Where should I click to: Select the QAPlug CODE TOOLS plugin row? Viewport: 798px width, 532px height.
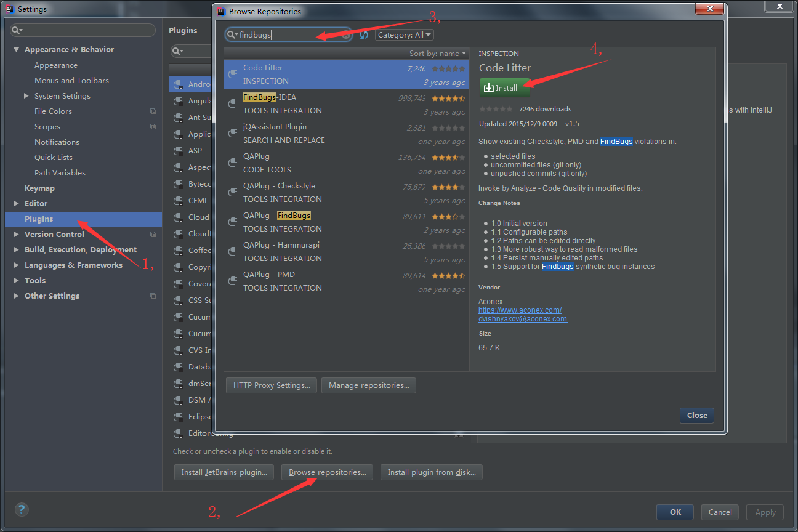346,163
